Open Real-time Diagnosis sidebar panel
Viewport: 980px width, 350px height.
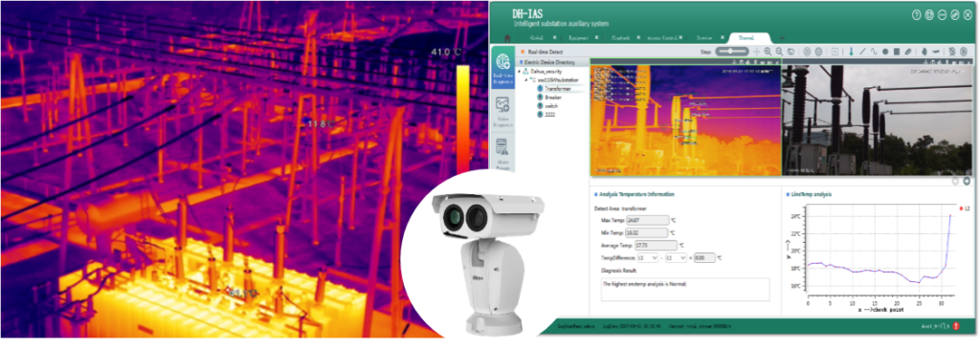point(503,68)
